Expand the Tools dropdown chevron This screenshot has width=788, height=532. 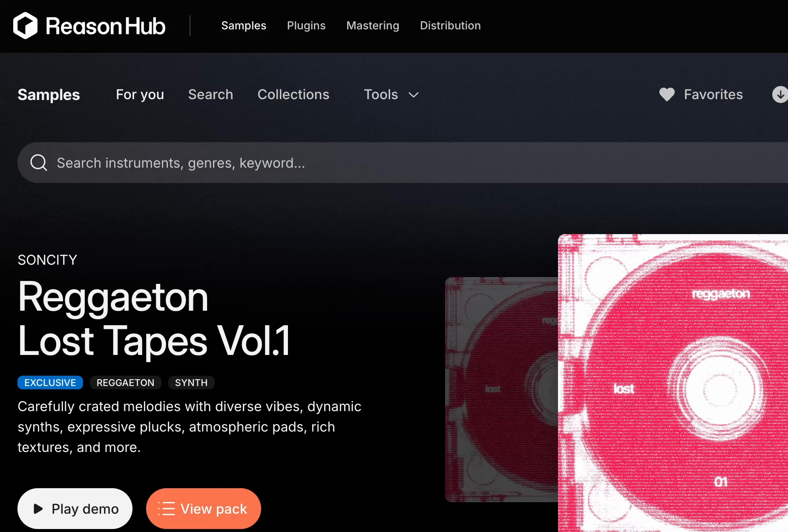(414, 95)
